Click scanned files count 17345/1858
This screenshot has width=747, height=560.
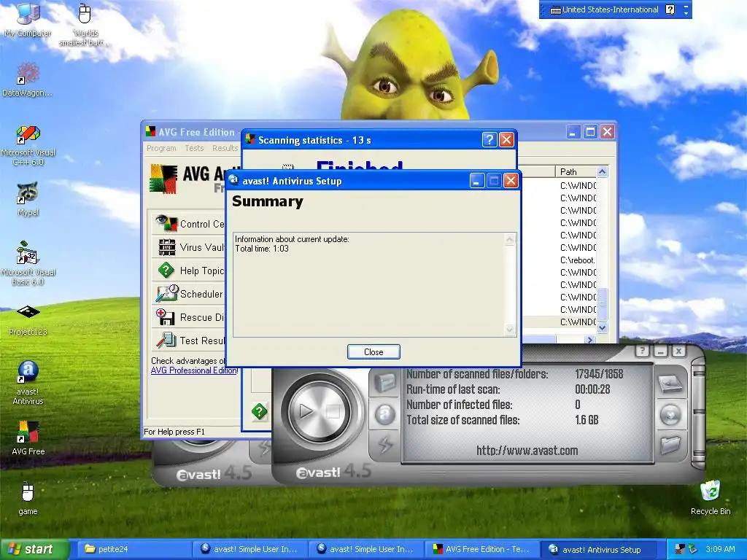pos(599,374)
